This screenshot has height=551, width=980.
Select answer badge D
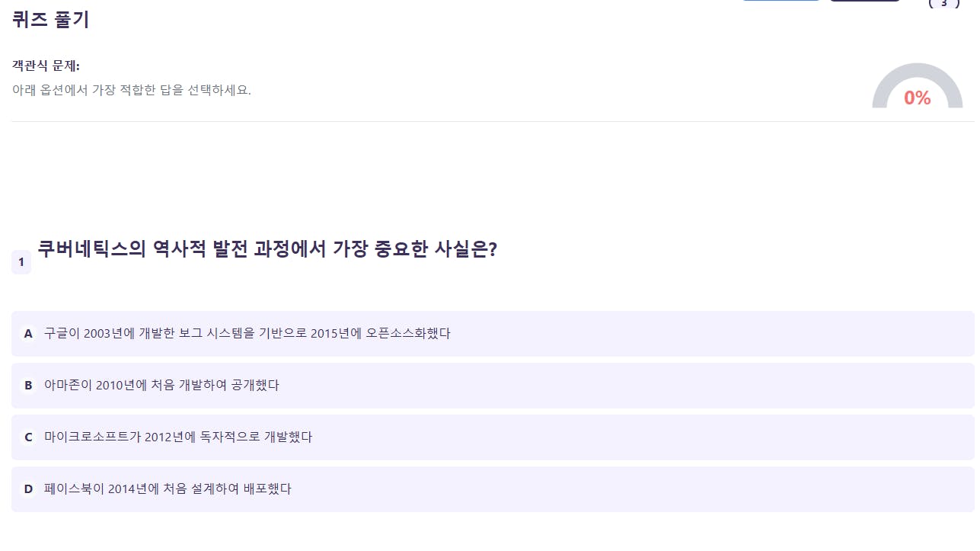click(28, 489)
